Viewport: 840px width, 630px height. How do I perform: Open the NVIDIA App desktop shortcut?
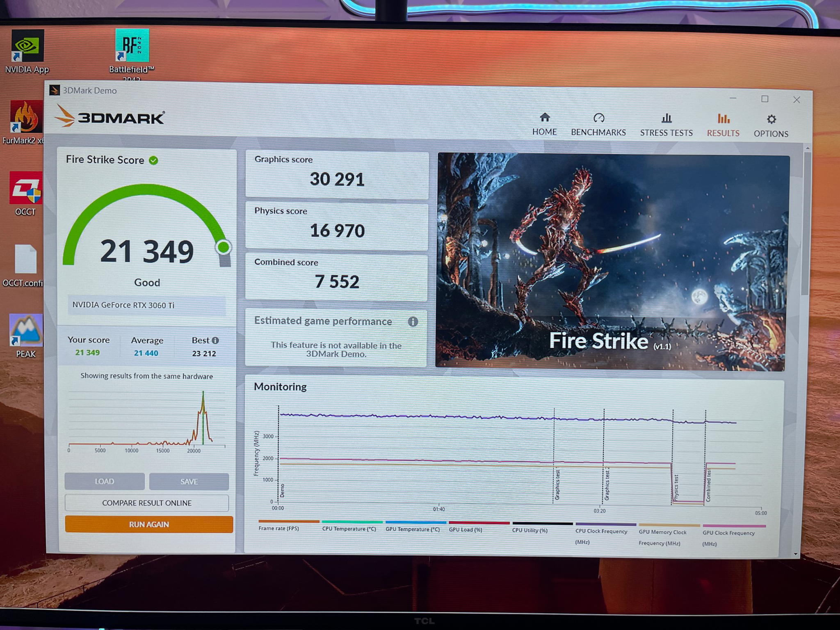27,52
